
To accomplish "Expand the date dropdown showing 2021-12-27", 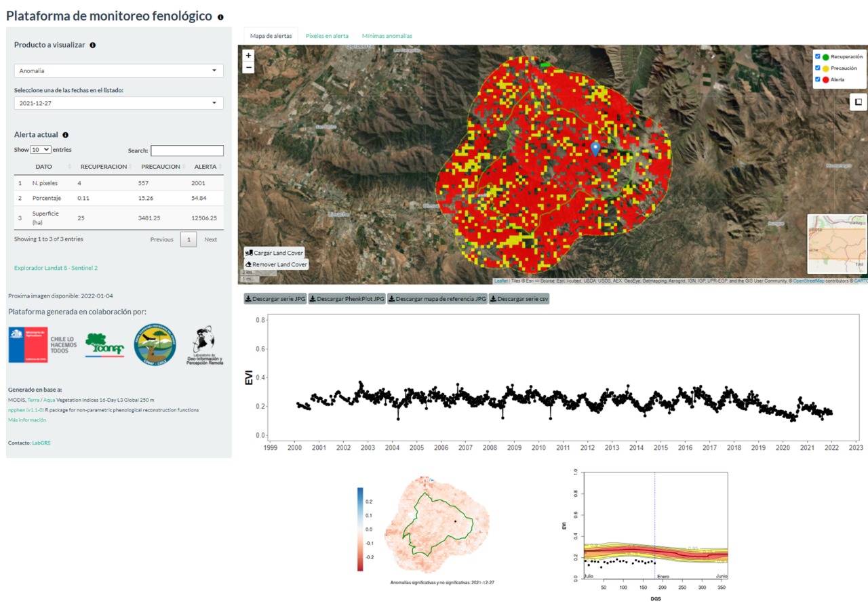I will coord(119,103).
